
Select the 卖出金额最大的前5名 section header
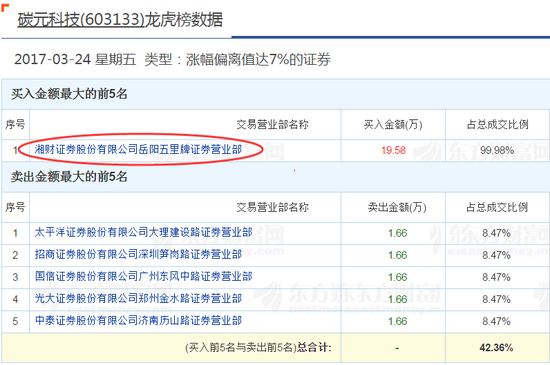(69, 177)
